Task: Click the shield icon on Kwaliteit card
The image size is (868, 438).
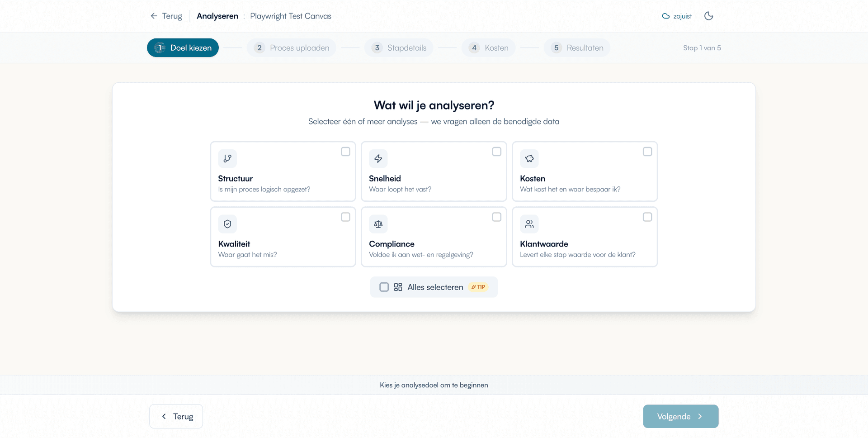Action: click(227, 224)
